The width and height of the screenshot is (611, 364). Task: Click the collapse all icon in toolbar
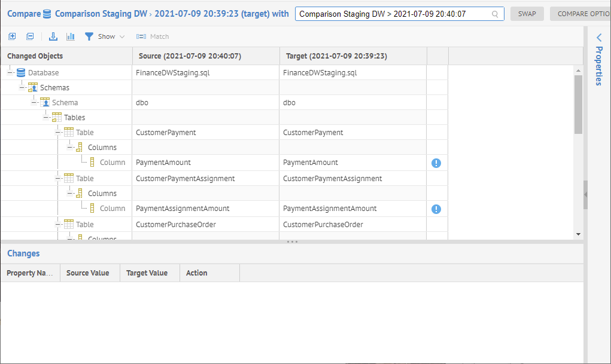point(30,36)
